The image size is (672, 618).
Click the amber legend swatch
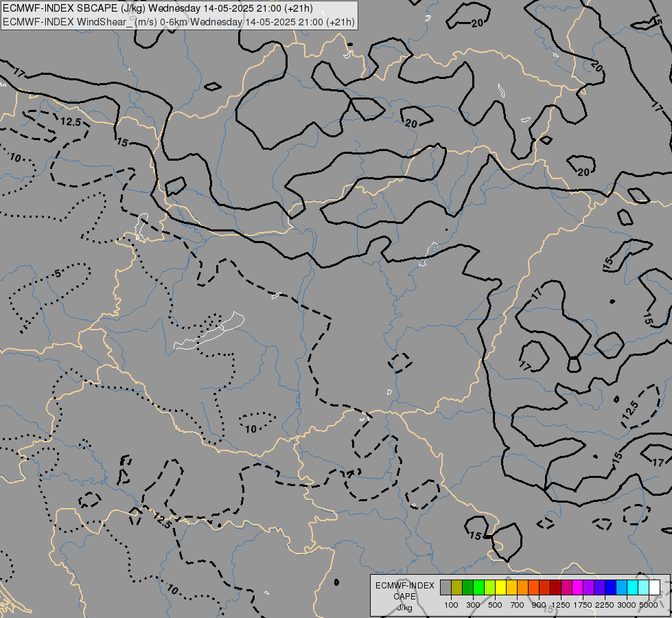[511, 587]
